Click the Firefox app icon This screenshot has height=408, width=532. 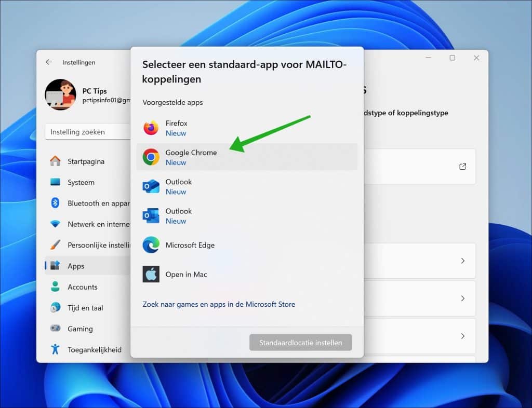tap(151, 128)
